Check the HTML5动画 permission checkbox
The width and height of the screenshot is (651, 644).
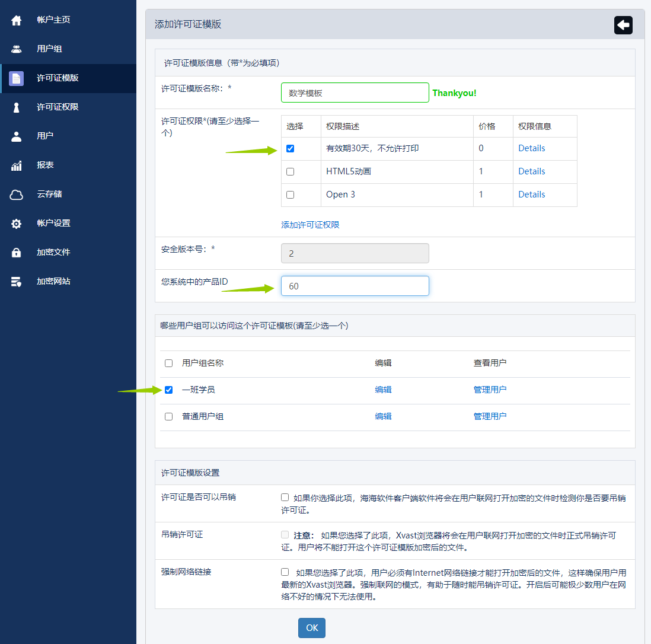tap(290, 172)
